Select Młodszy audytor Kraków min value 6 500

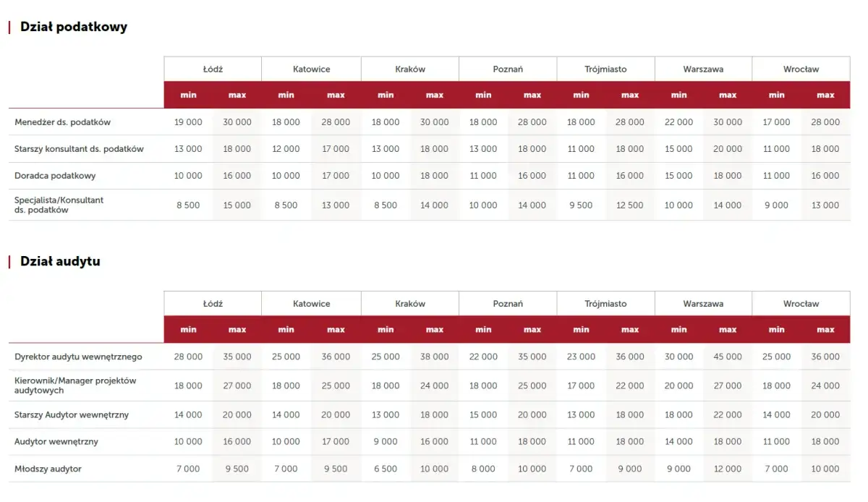coord(385,469)
